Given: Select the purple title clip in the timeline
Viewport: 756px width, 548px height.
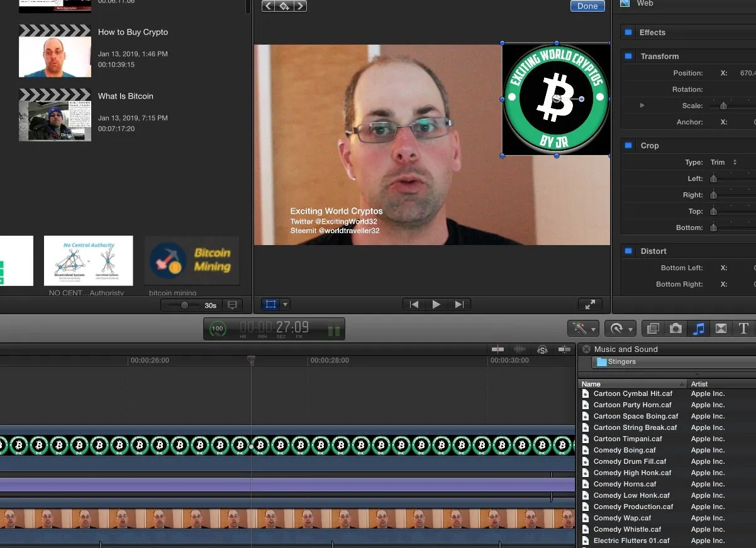Looking at the screenshot, I should point(287,485).
